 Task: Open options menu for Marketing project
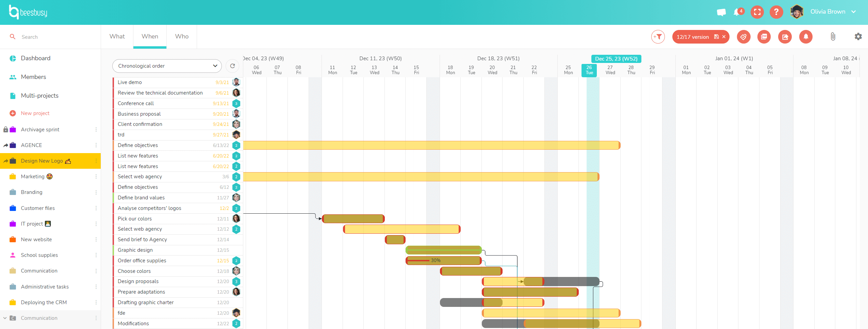96,177
